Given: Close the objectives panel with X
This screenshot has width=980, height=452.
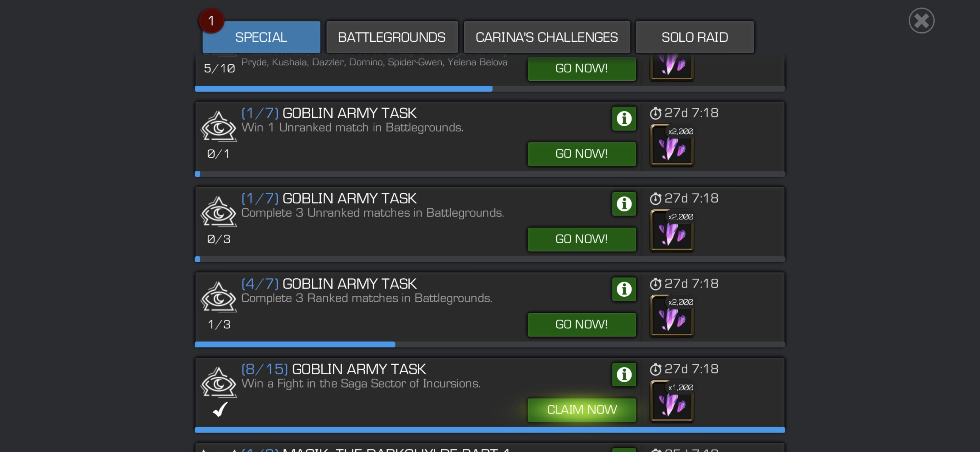Looking at the screenshot, I should pos(921,21).
